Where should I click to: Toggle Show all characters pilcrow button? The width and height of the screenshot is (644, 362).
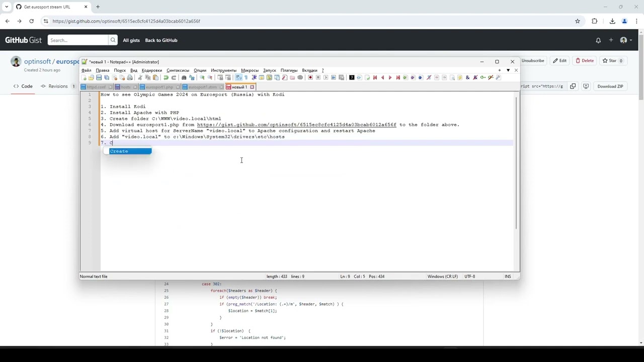(246, 78)
